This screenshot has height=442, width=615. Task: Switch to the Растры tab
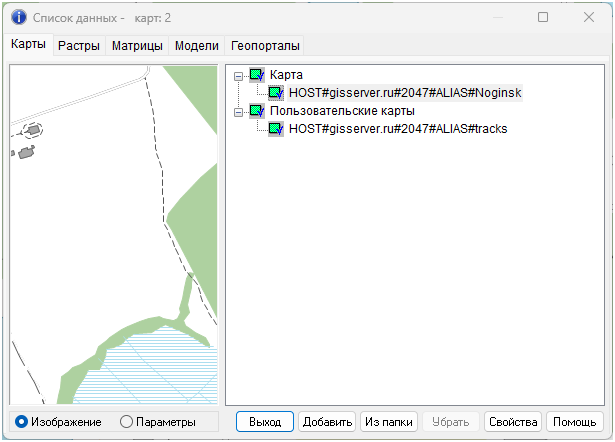pyautogui.click(x=78, y=46)
